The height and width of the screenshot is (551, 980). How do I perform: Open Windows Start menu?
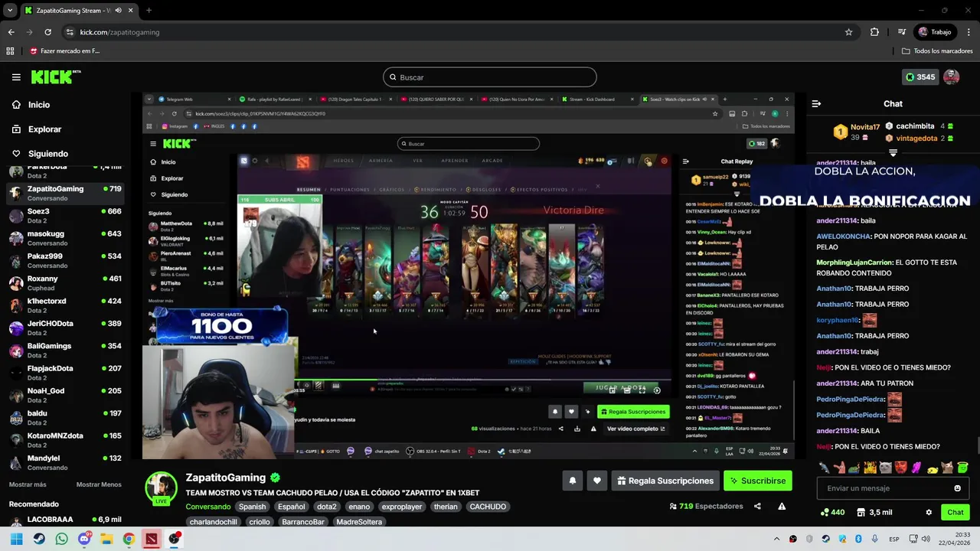pos(16,539)
